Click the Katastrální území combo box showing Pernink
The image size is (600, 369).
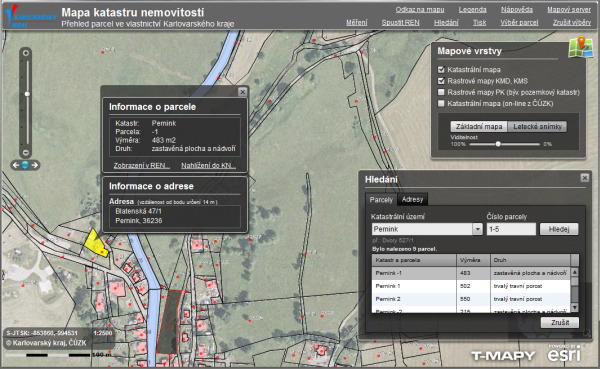click(x=427, y=229)
